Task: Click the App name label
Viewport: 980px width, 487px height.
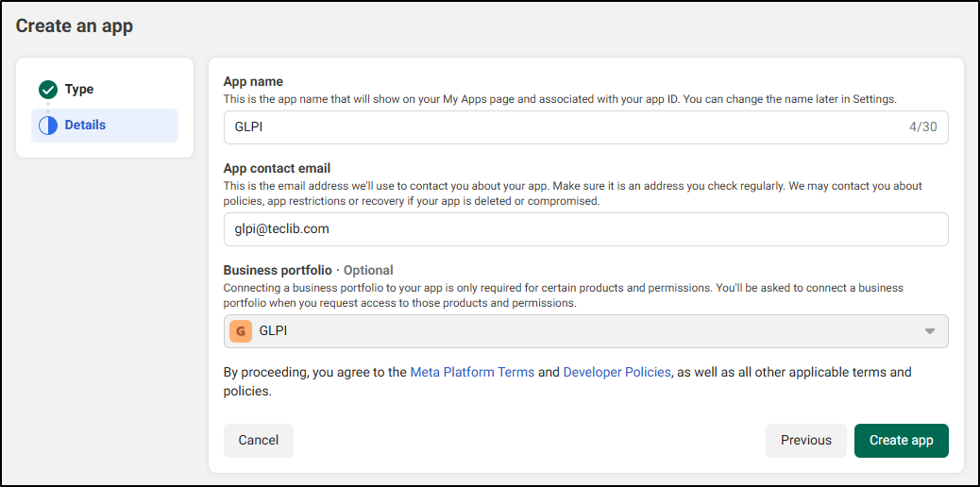Action: click(x=253, y=81)
